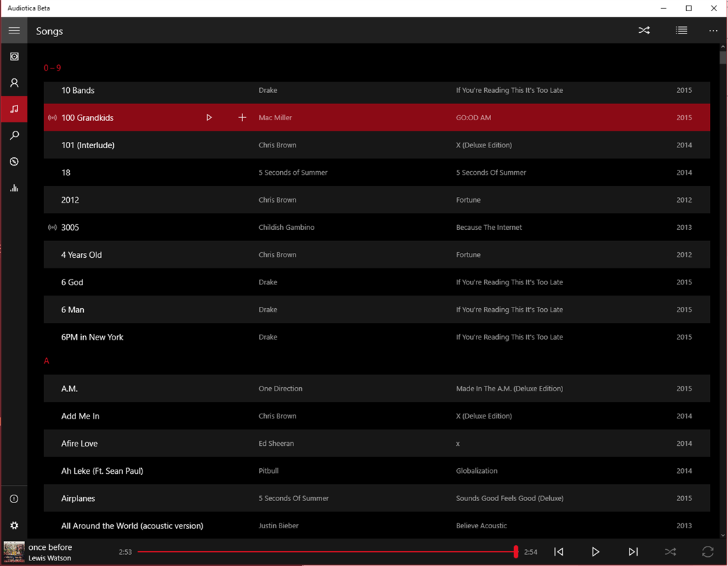Open the list view selection icon

(681, 31)
